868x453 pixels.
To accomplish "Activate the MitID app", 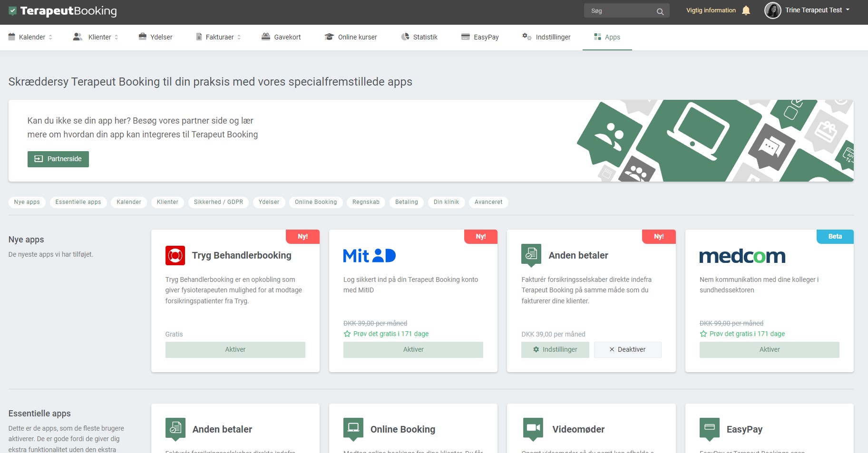I will click(x=413, y=349).
